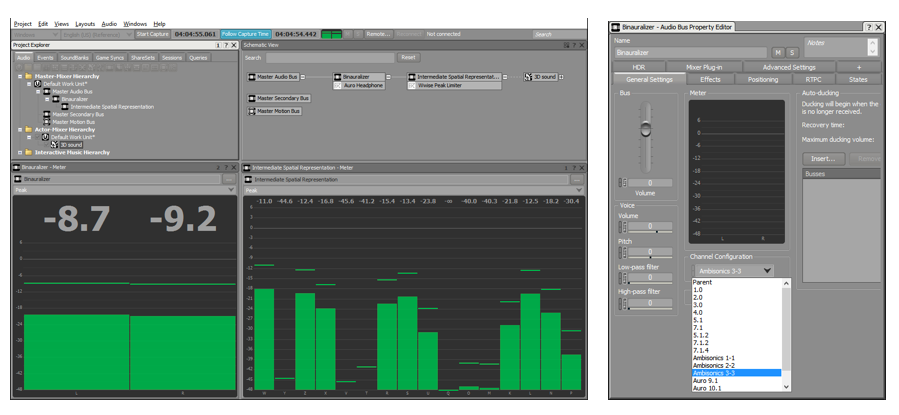Select the Binauralizer node icon in Schematic View
Image resolution: width=899 pixels, height=415 pixels.
pos(338,77)
